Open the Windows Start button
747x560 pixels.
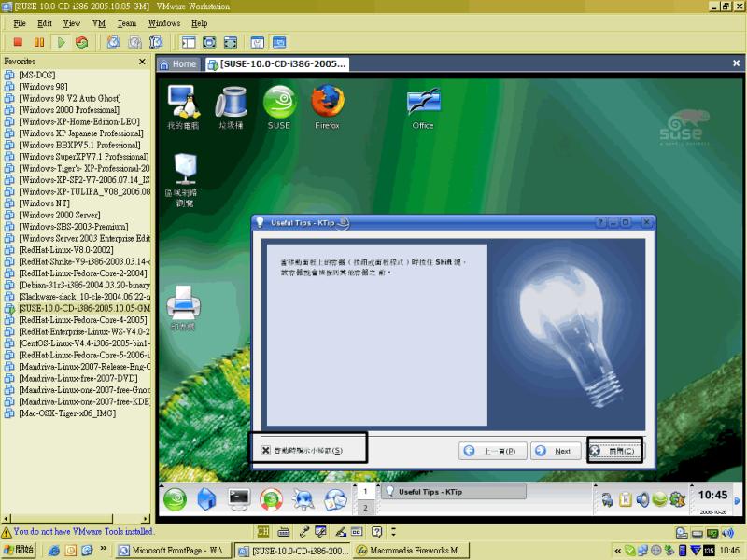18,550
